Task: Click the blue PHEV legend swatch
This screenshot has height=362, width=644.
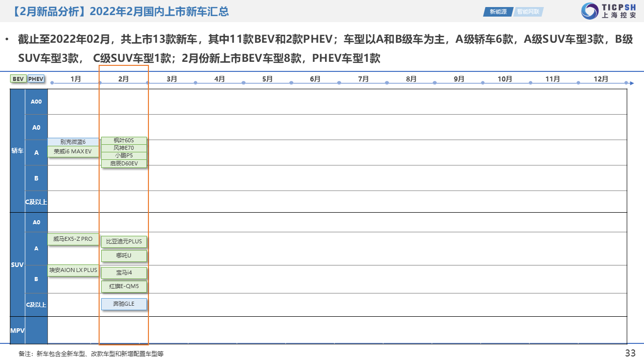Action: pos(36,79)
